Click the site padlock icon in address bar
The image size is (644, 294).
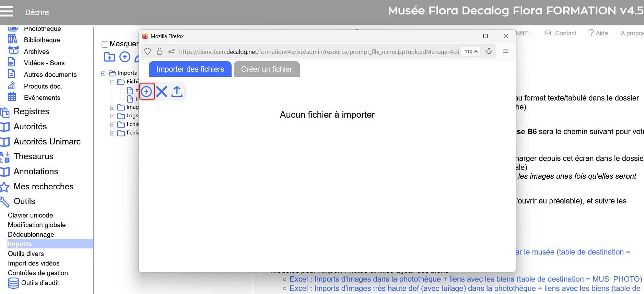tap(160, 51)
